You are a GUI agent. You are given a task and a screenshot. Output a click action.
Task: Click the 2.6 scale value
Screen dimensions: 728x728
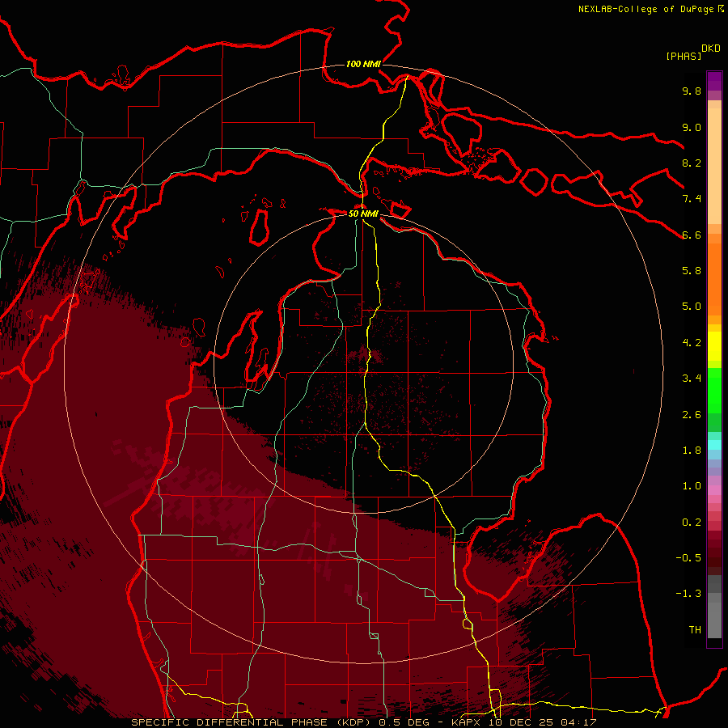point(692,415)
